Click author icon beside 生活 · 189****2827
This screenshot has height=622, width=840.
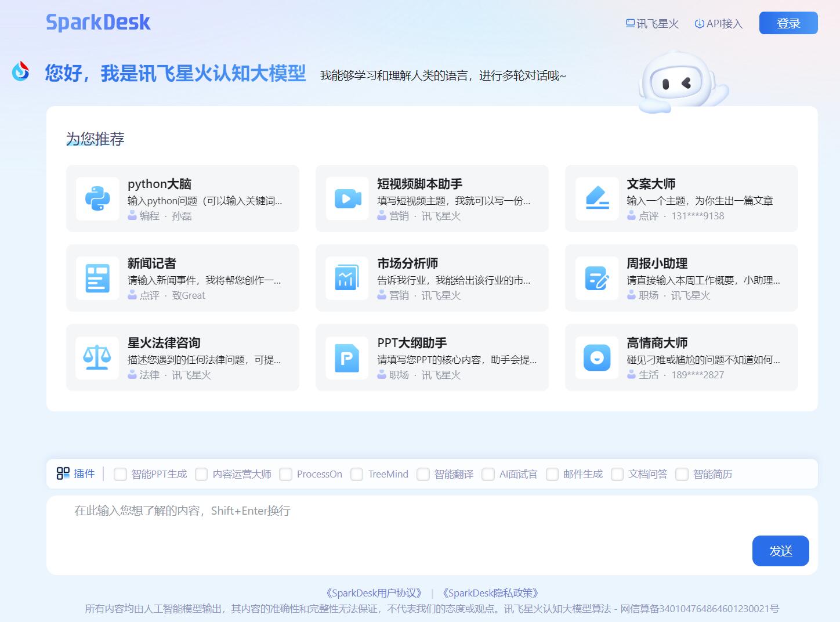pos(631,374)
